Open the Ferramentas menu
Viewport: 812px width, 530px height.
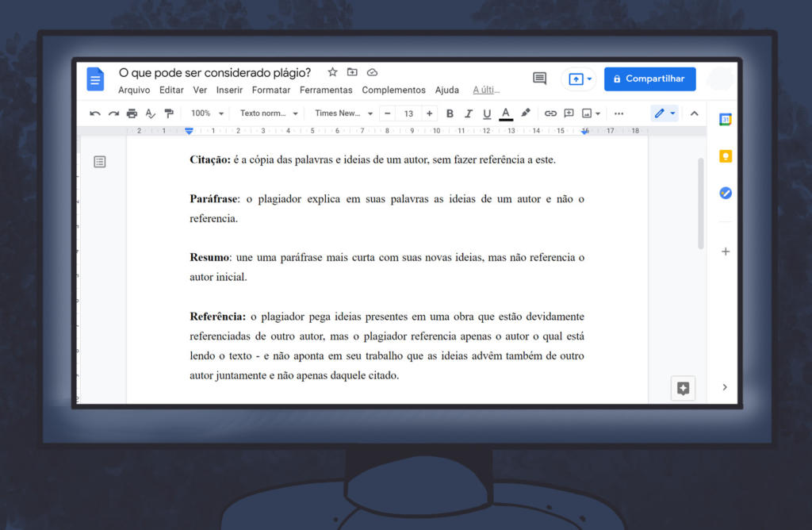(x=325, y=90)
